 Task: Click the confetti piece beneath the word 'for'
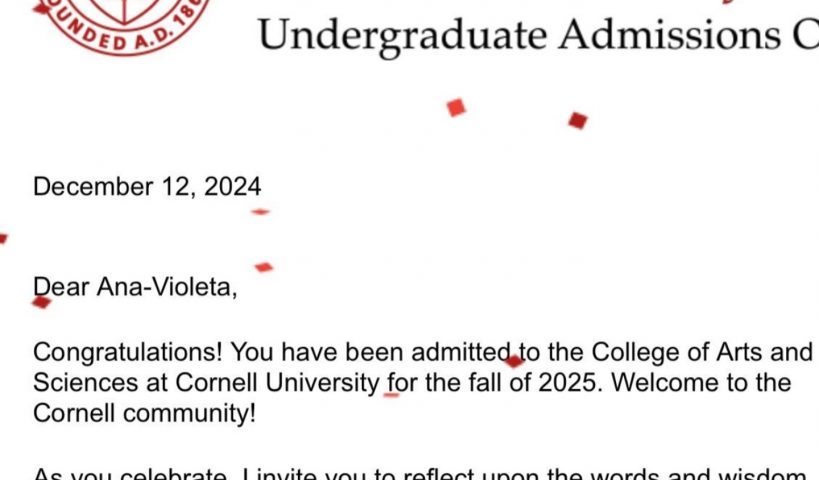pyautogui.click(x=391, y=395)
